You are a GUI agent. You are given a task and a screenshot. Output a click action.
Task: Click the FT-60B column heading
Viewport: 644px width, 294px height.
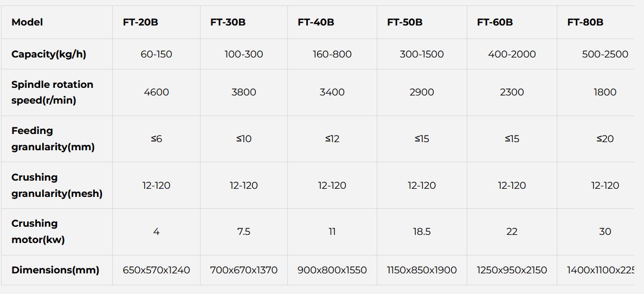point(494,22)
